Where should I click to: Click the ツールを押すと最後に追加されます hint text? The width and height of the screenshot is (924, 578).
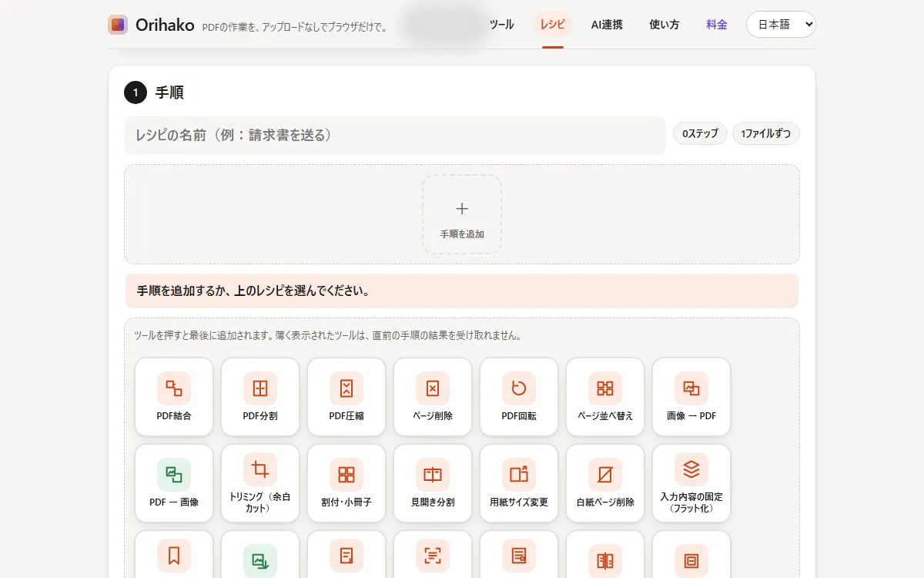coord(329,336)
